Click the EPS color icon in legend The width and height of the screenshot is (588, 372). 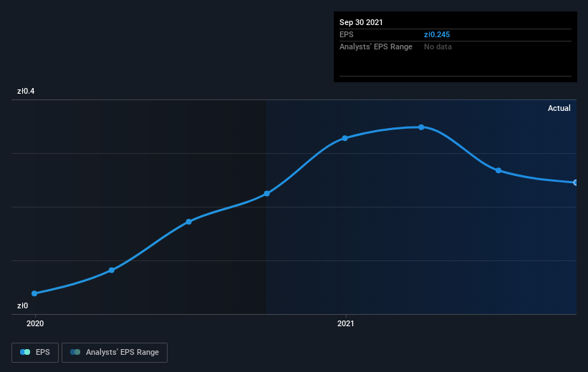(x=25, y=352)
